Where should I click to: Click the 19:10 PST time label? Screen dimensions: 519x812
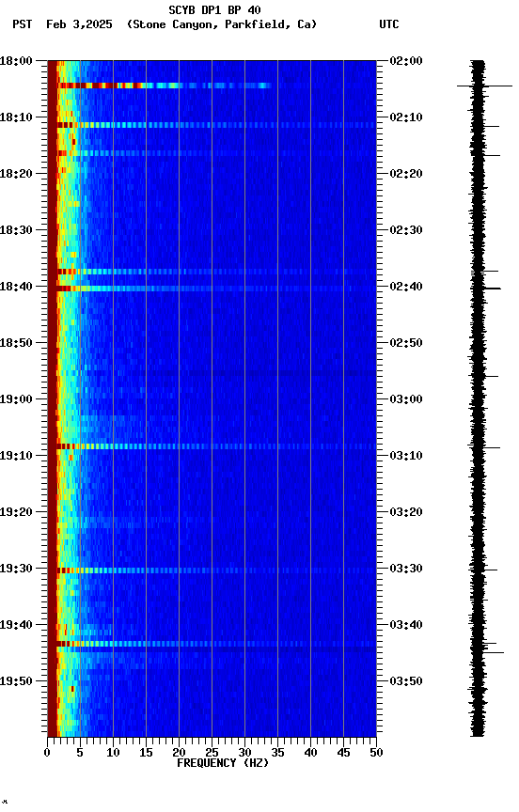(x=16, y=456)
